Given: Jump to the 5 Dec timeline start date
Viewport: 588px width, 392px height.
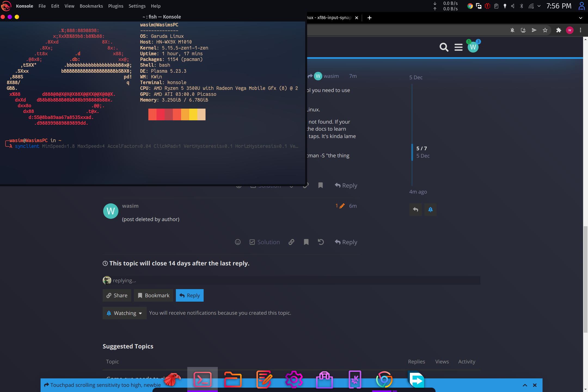Looking at the screenshot, I should coord(416,77).
